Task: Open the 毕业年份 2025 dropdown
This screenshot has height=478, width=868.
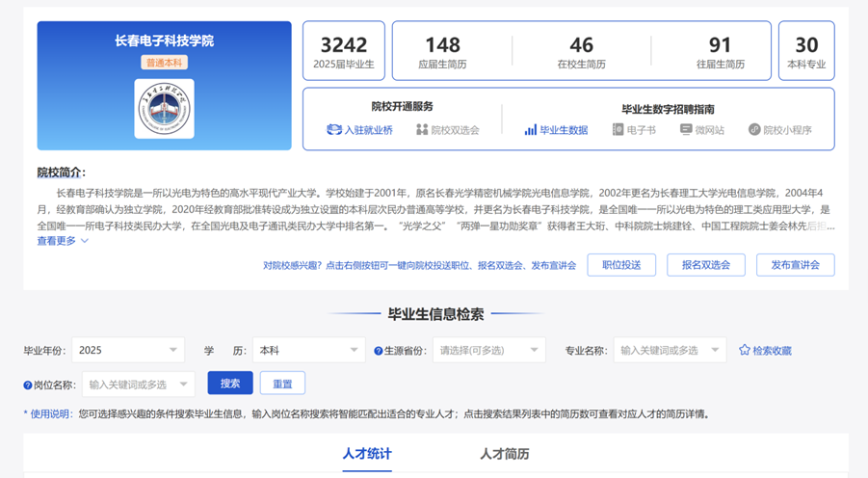Action: (x=128, y=350)
